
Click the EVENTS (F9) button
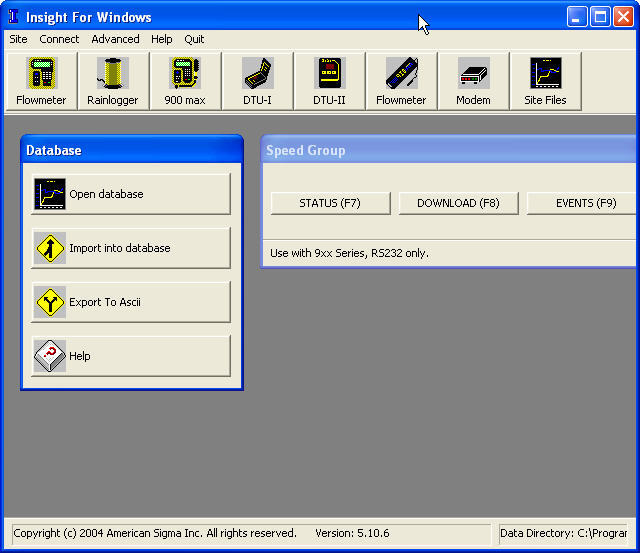coord(584,203)
